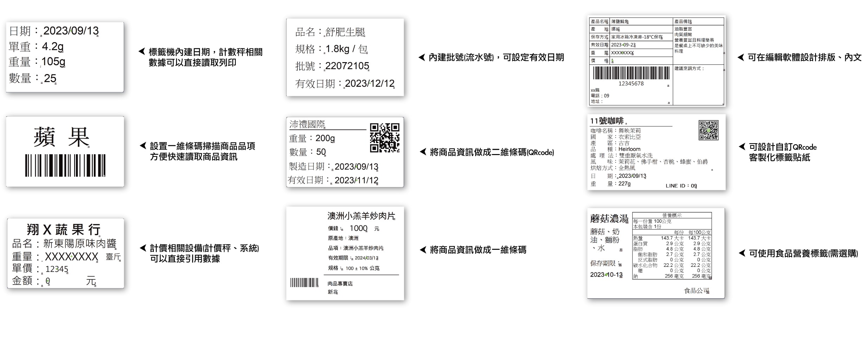Click the 規格：100 ± 10% 公克 line
This screenshot has width=868, height=339.
coord(354,268)
